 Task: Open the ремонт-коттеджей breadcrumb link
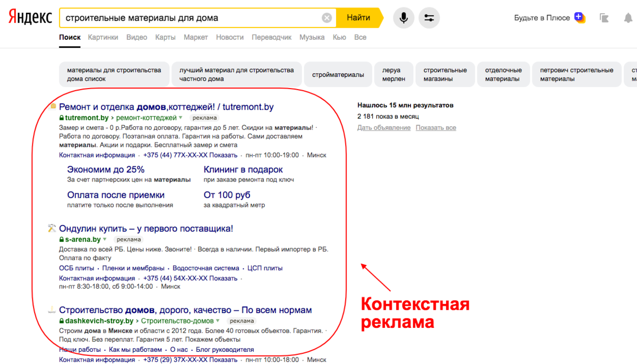[146, 118]
